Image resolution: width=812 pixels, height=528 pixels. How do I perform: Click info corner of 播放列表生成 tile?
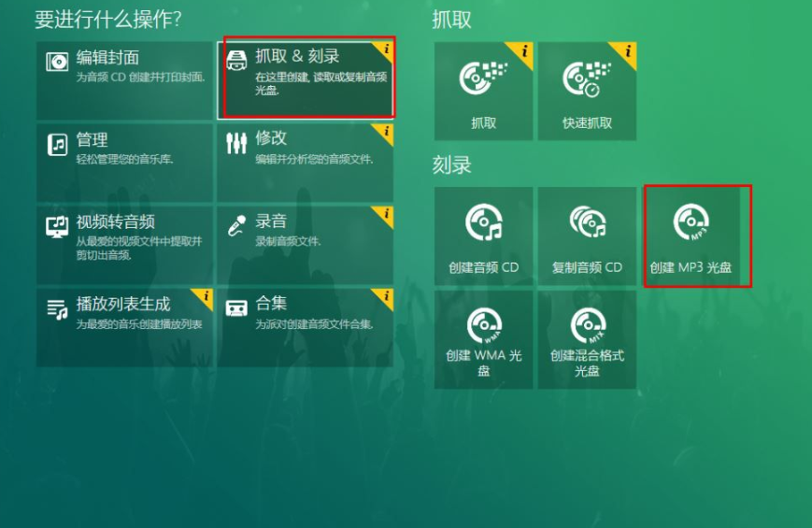click(x=205, y=297)
